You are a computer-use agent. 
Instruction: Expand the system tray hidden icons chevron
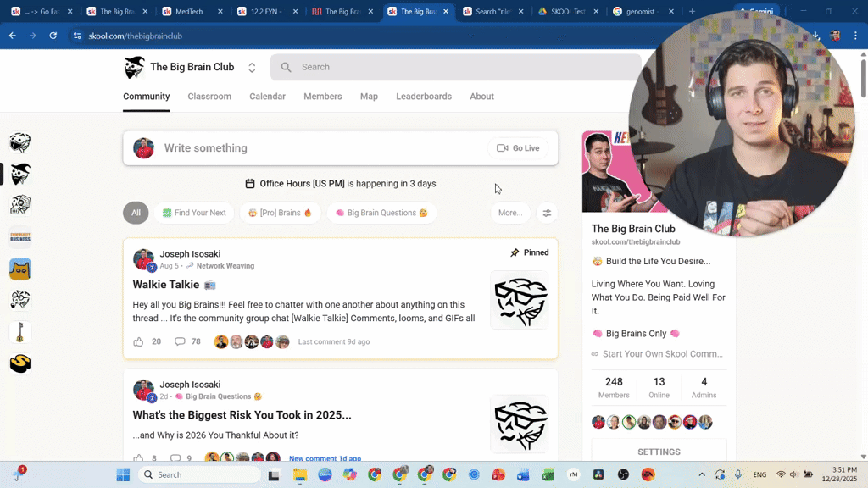(x=702, y=474)
